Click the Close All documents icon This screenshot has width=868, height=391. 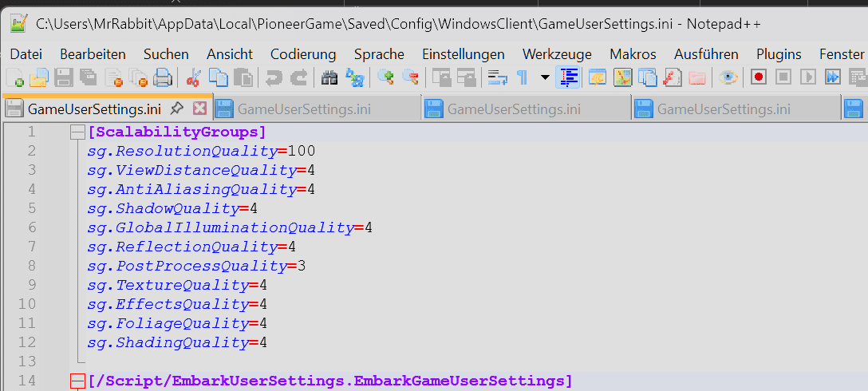point(138,77)
